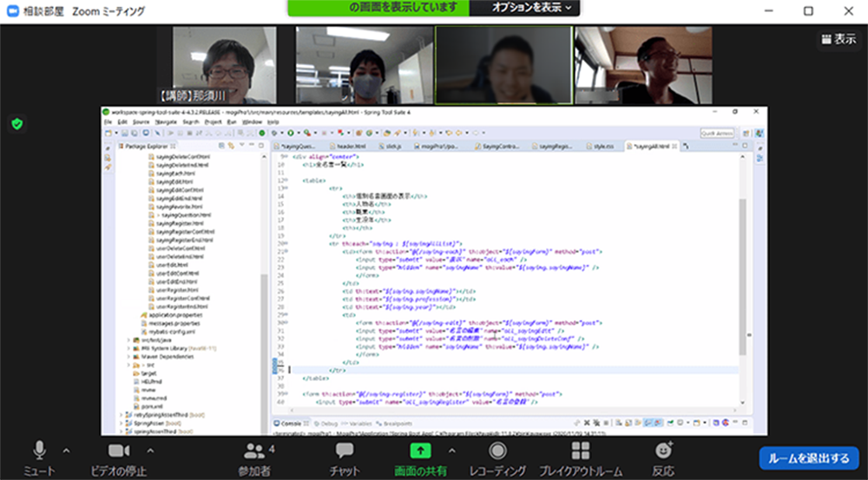Open the Navigate menu in Spring Tool Suite
This screenshot has height=480, width=868.
(166, 122)
